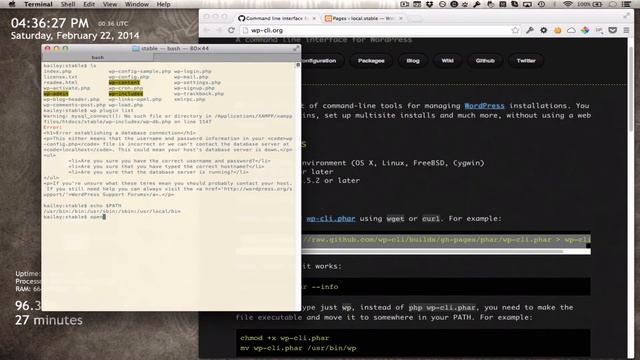
Task: Open the Terminal application menu
Action: pos(38,4)
